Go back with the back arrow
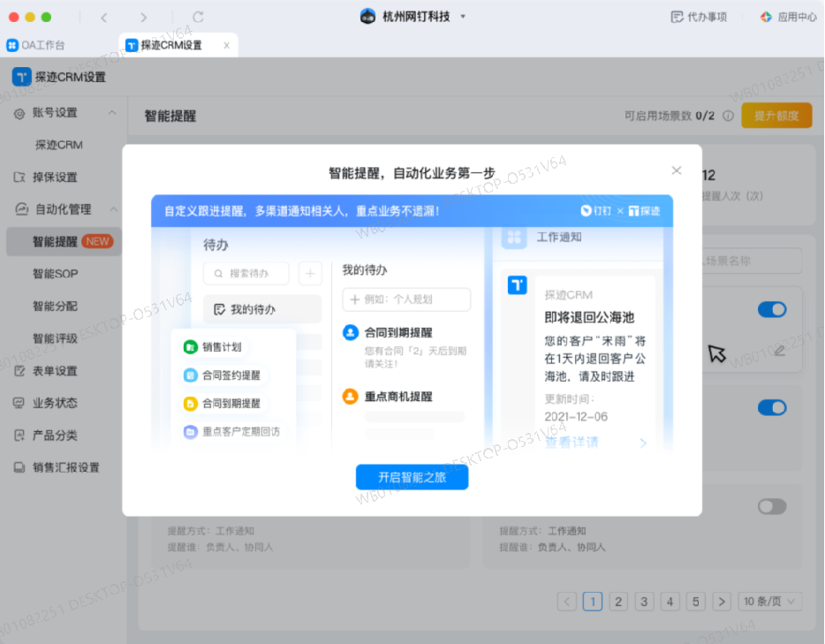The height and width of the screenshot is (644, 825). (104, 18)
